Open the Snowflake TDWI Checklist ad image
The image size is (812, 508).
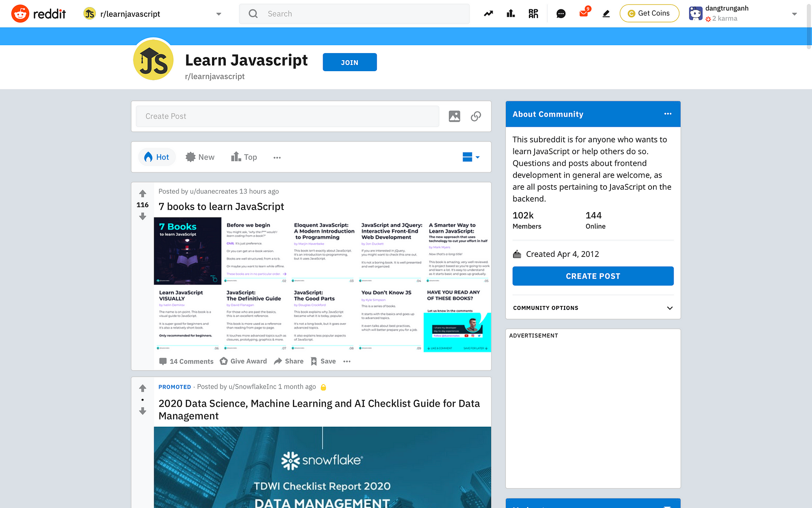(x=323, y=467)
